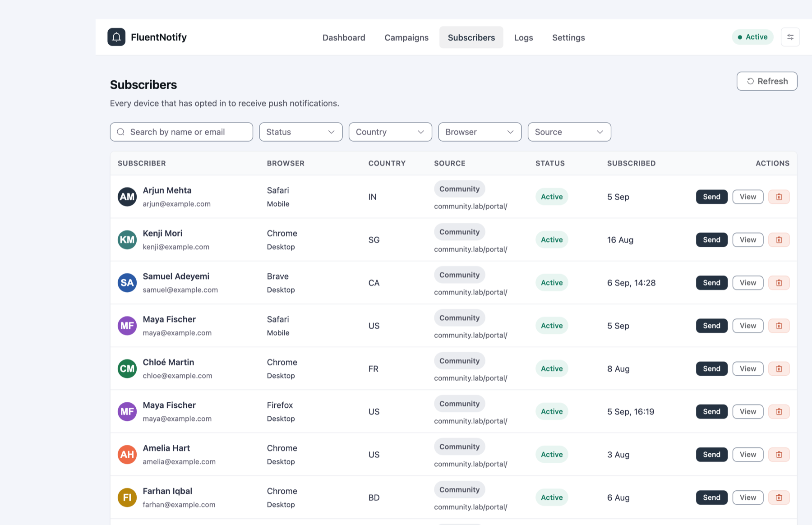Click the Refresh button
The height and width of the screenshot is (525, 812).
point(767,81)
